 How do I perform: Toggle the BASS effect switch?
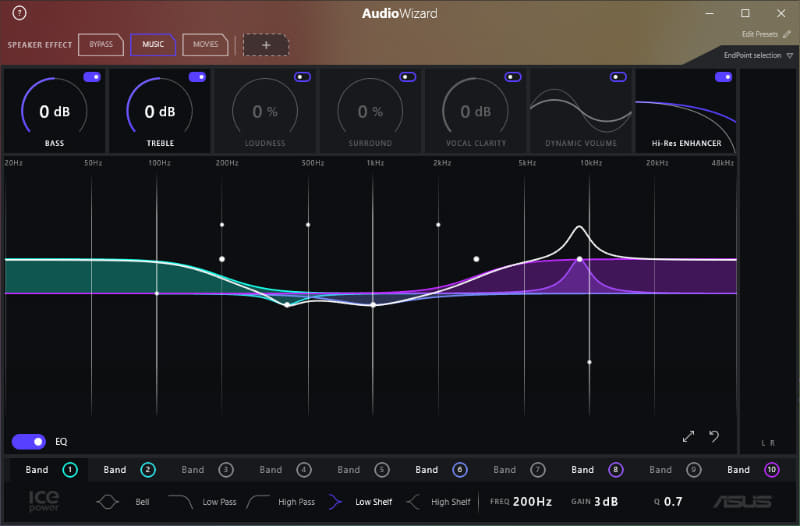tap(92, 77)
